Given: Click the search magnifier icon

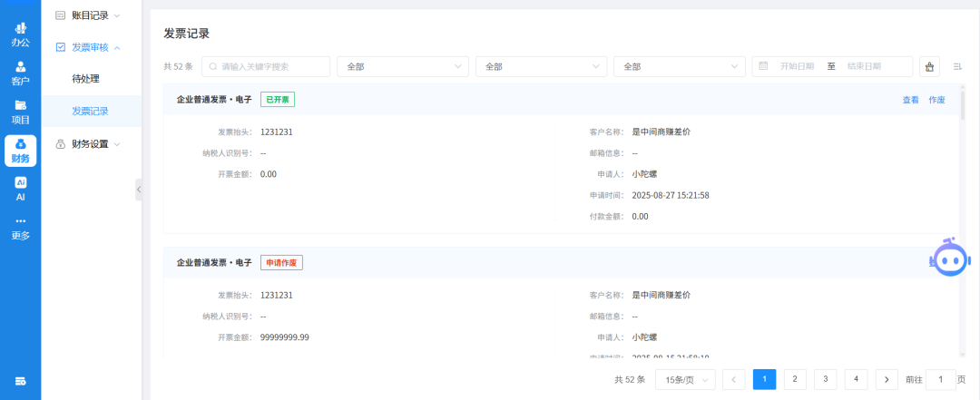Looking at the screenshot, I should coord(213,66).
